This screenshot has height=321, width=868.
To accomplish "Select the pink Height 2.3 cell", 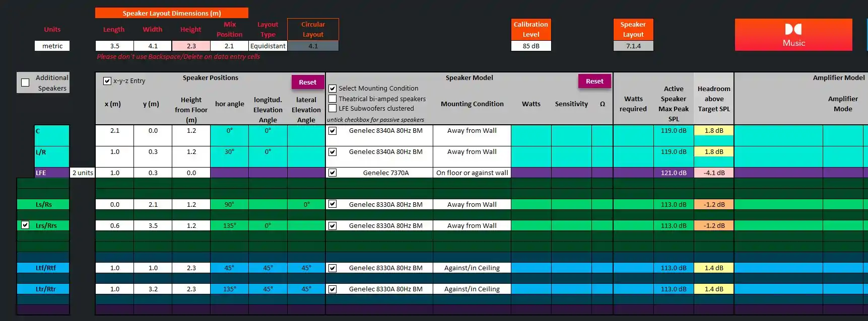I will tap(191, 46).
